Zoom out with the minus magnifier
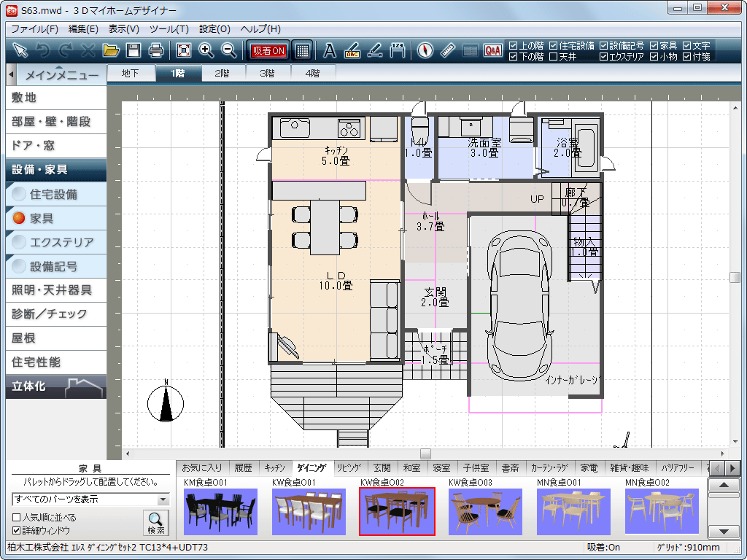747x560 pixels. point(229,50)
